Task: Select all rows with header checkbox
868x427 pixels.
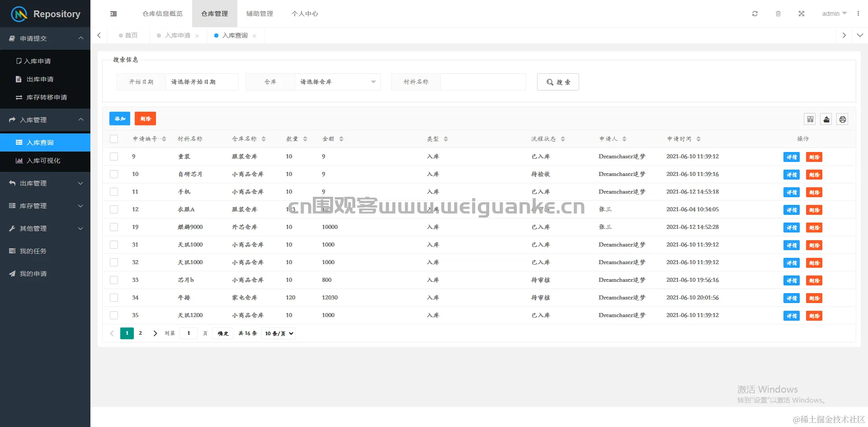Action: (114, 139)
